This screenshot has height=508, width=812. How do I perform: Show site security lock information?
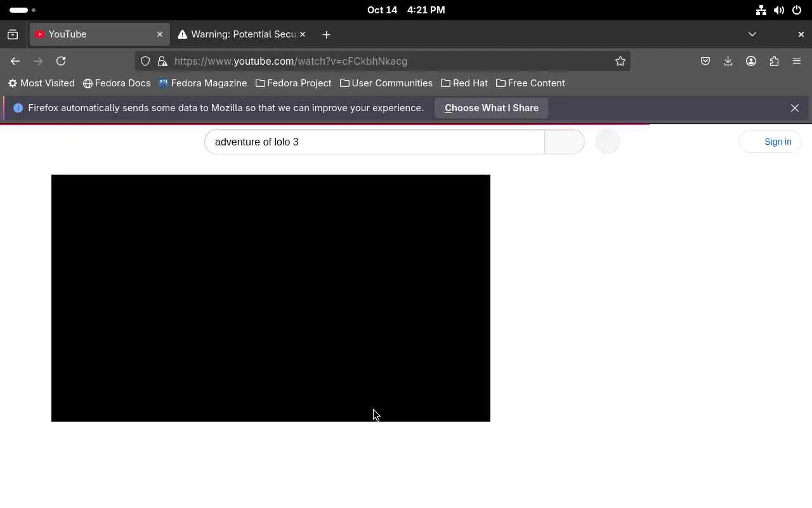tap(162, 61)
